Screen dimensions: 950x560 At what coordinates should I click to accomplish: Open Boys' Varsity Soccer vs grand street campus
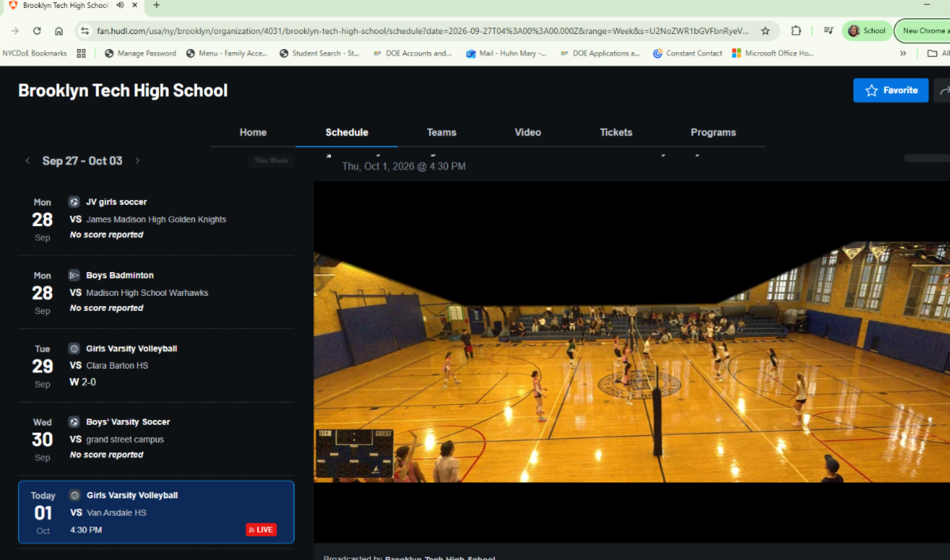click(x=156, y=439)
